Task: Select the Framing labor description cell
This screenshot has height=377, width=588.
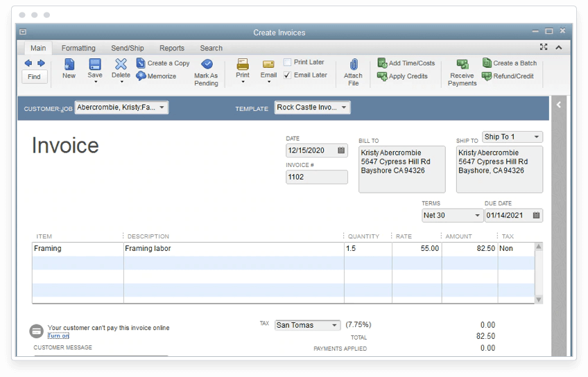Action: point(234,249)
